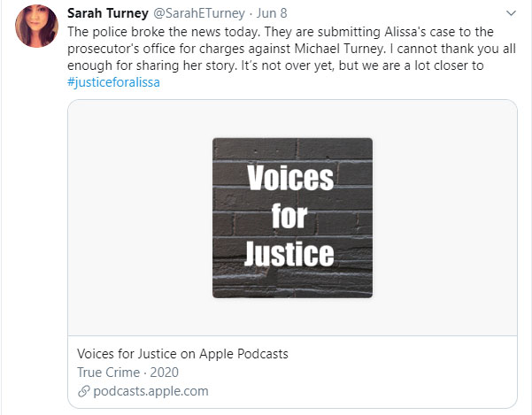The width and height of the screenshot is (532, 415).
Task: Click the word "for" on the podcast artwork
Action: pos(290,216)
